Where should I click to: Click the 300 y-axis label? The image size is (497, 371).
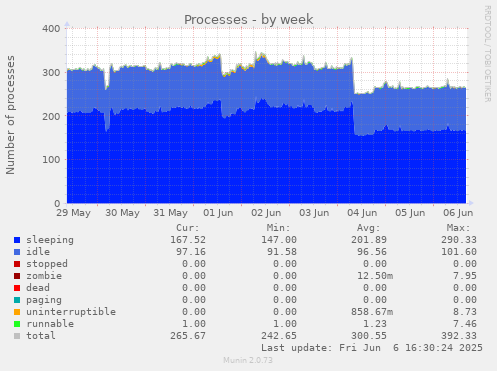point(51,73)
